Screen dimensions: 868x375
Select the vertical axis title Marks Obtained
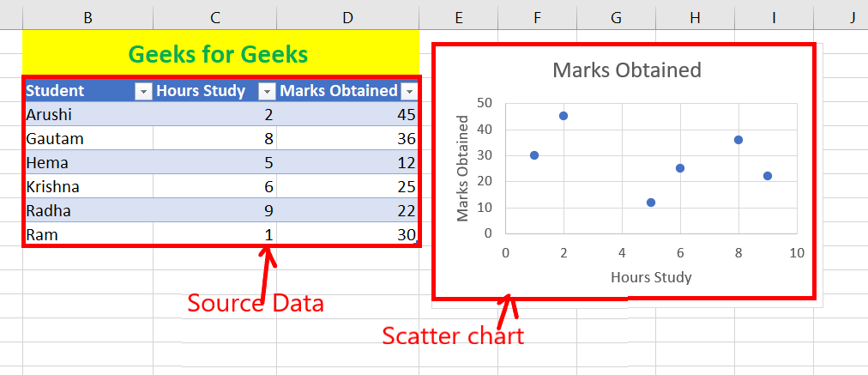(x=463, y=168)
